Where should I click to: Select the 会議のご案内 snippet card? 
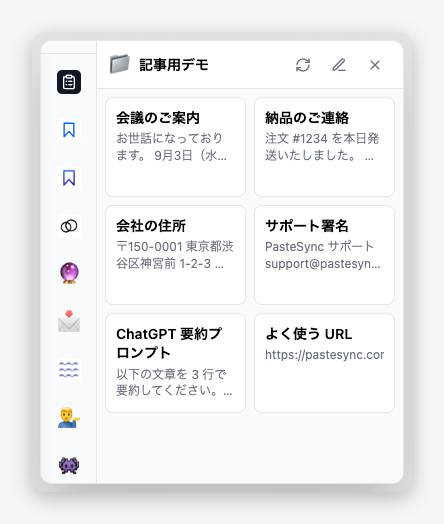click(x=175, y=147)
